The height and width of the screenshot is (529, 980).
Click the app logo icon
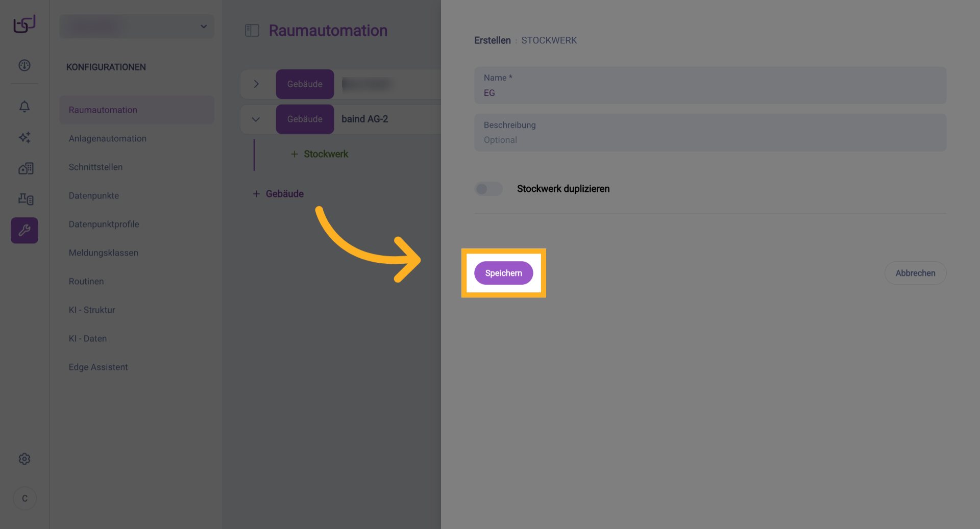pyautogui.click(x=24, y=23)
